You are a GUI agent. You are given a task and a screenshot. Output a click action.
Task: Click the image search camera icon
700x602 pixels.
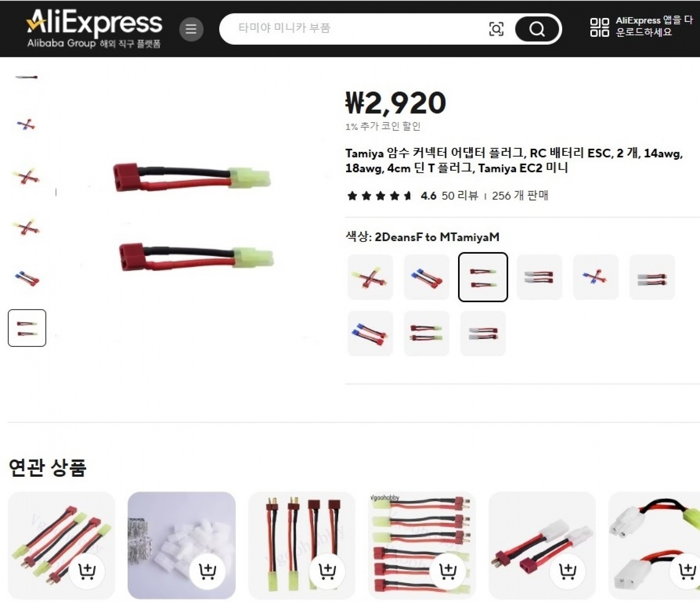click(x=496, y=29)
